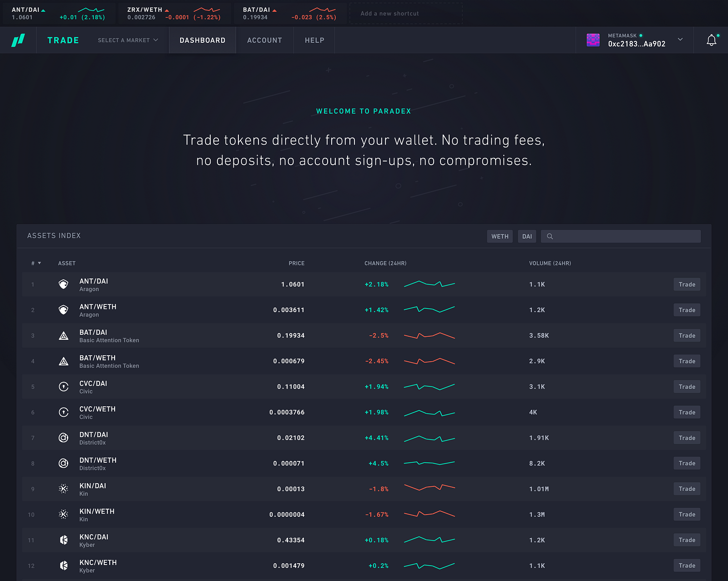Click Trade button for BAT/WETH

[687, 361]
